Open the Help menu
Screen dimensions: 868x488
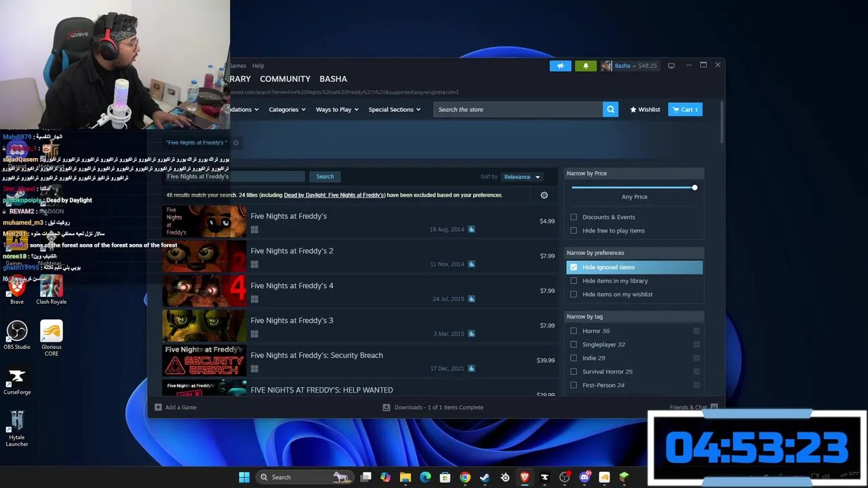[258, 66]
